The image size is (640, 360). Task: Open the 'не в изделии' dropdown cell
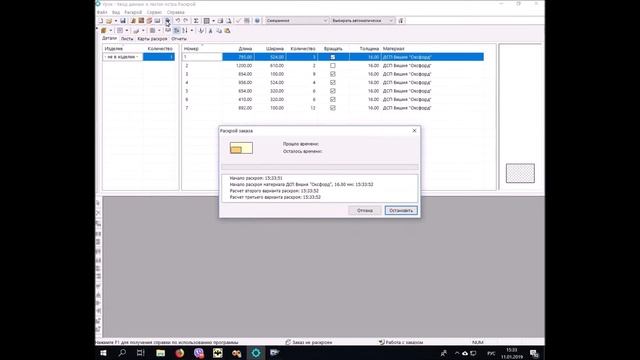122,57
